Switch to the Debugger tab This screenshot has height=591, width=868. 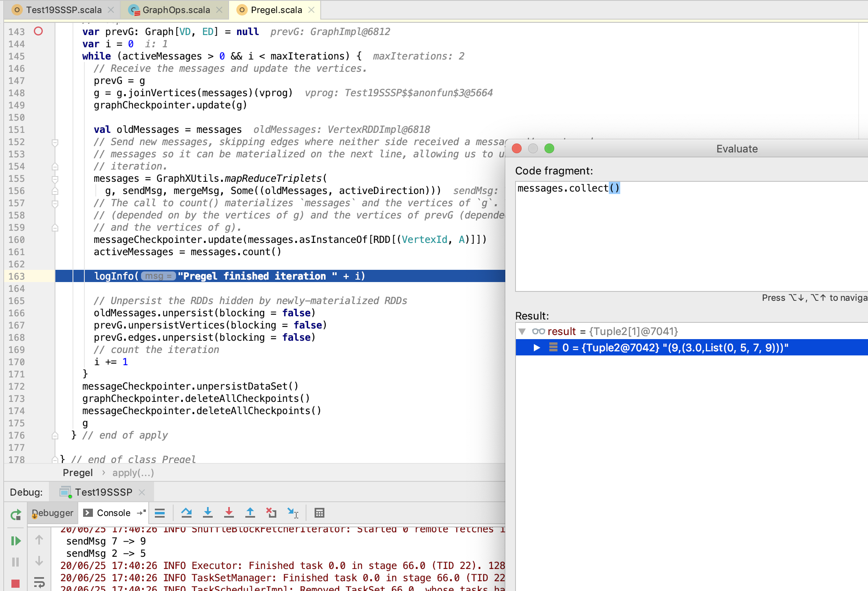[x=53, y=513]
